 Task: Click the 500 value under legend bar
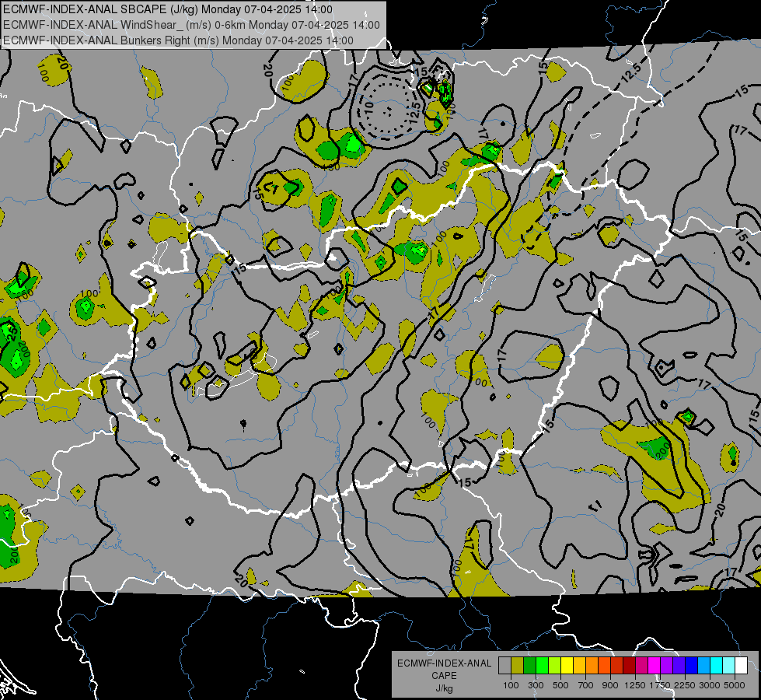pos(560,685)
